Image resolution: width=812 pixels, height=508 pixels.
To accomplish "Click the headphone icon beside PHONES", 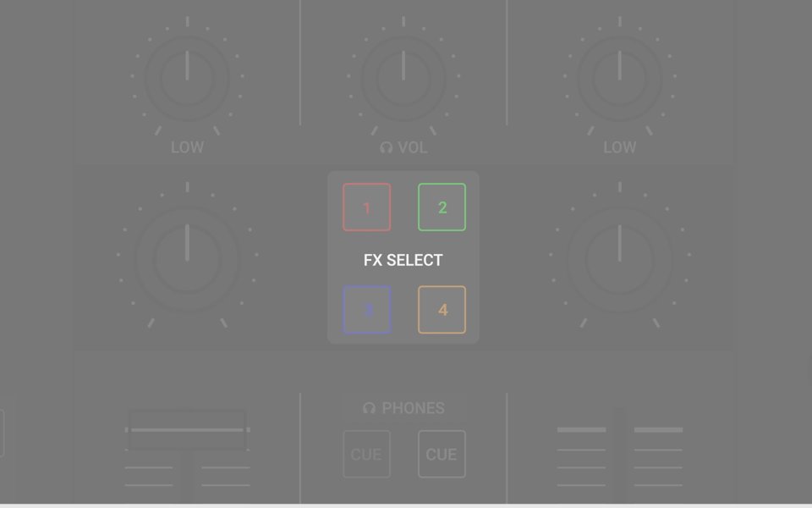I will point(369,408).
